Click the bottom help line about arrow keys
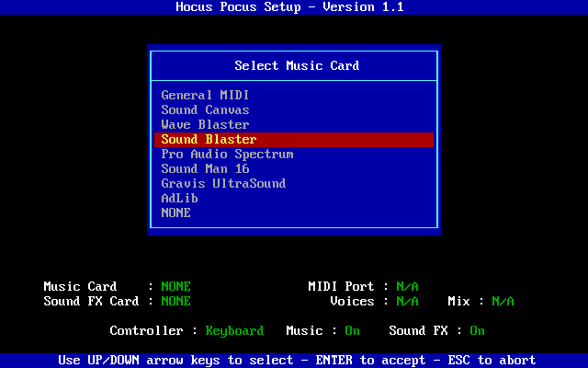The height and width of the screenshot is (368, 588). click(x=297, y=360)
